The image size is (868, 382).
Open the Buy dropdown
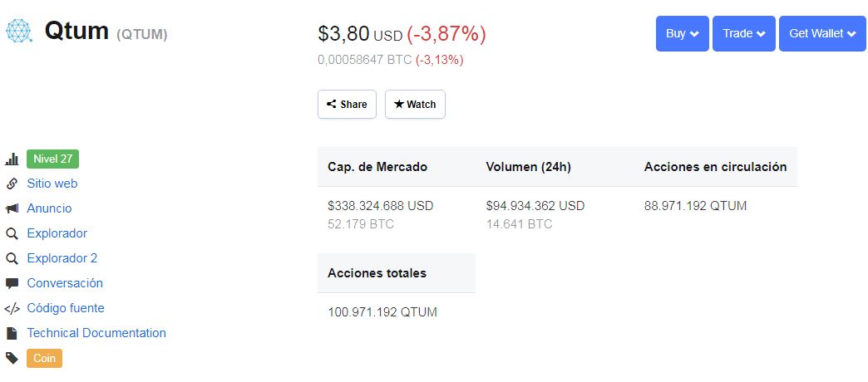click(683, 34)
